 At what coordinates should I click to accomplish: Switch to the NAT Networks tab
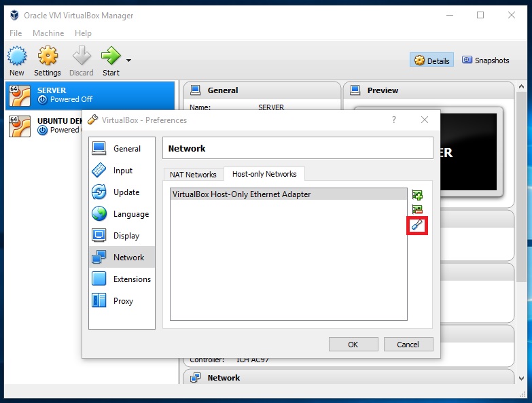(193, 175)
